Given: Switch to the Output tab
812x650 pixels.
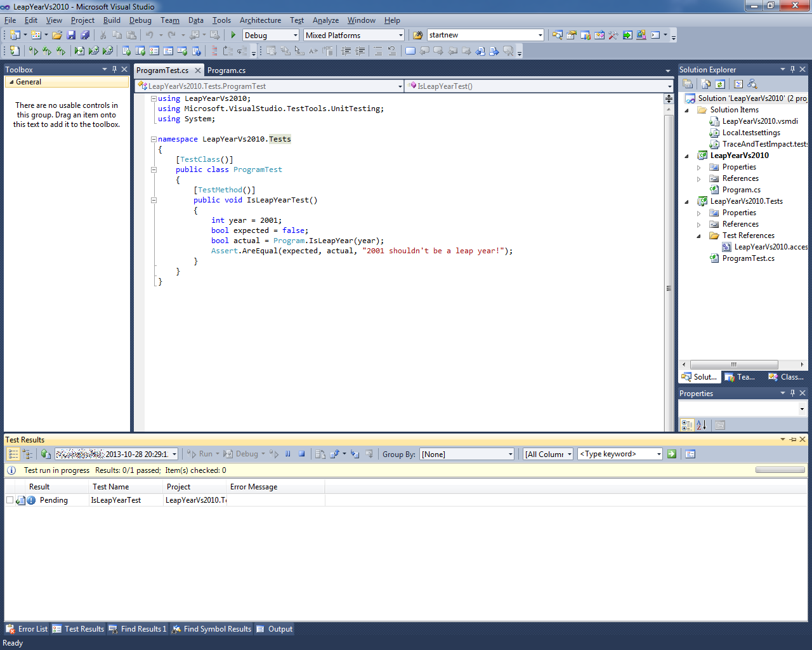Looking at the screenshot, I should pyautogui.click(x=275, y=629).
